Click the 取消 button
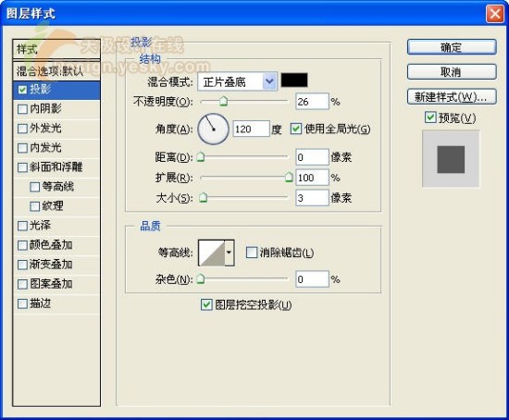Image resolution: width=509 pixels, height=420 pixels. [x=452, y=72]
